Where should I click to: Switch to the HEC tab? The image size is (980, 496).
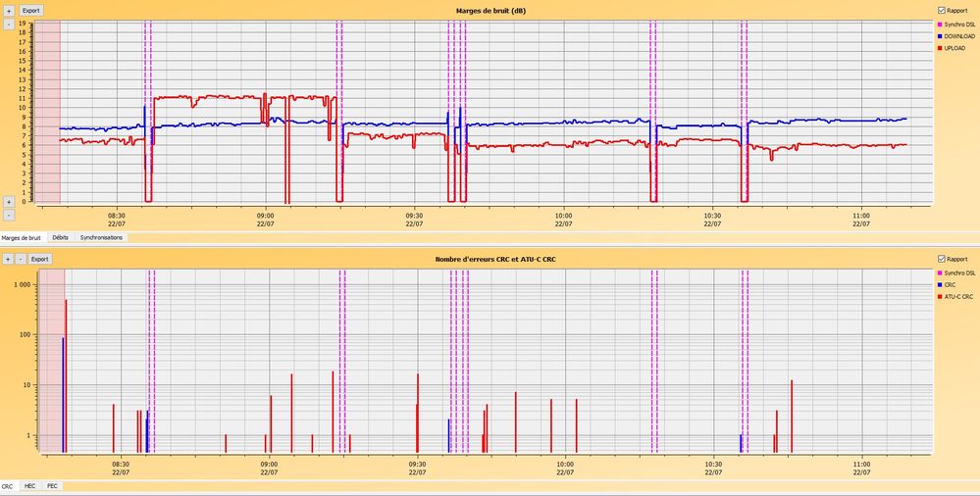coord(29,486)
